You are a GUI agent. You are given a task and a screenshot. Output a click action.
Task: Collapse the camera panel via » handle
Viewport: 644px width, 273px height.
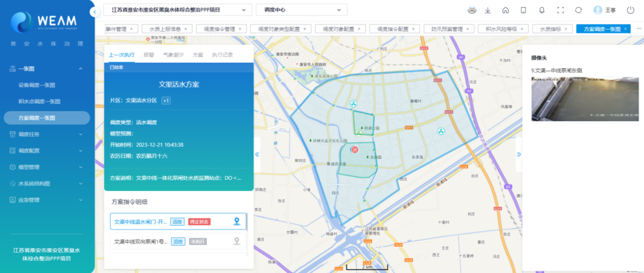tap(518, 154)
